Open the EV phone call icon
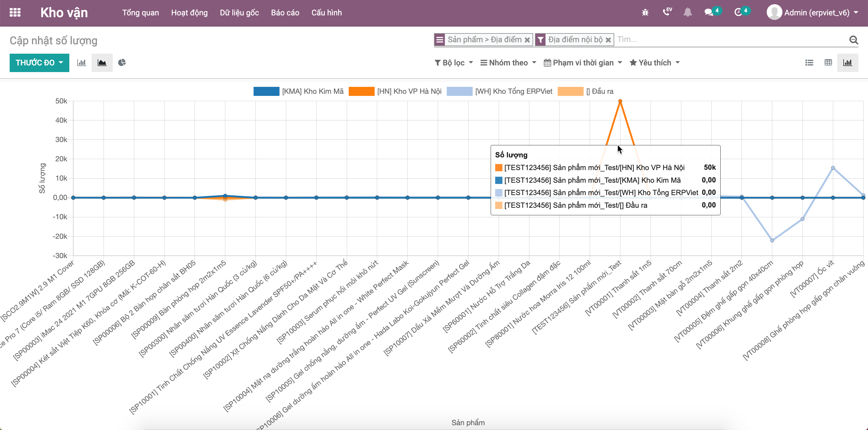The image size is (868, 430). pyautogui.click(x=667, y=12)
